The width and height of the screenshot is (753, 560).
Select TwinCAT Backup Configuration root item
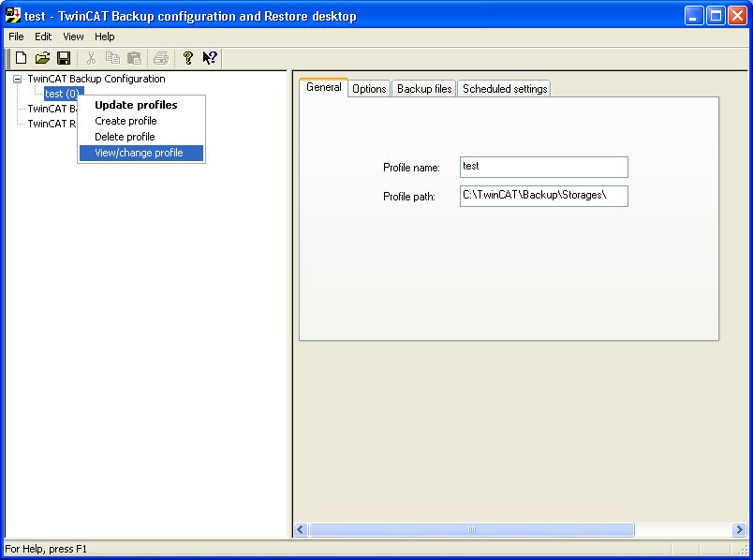(x=96, y=79)
